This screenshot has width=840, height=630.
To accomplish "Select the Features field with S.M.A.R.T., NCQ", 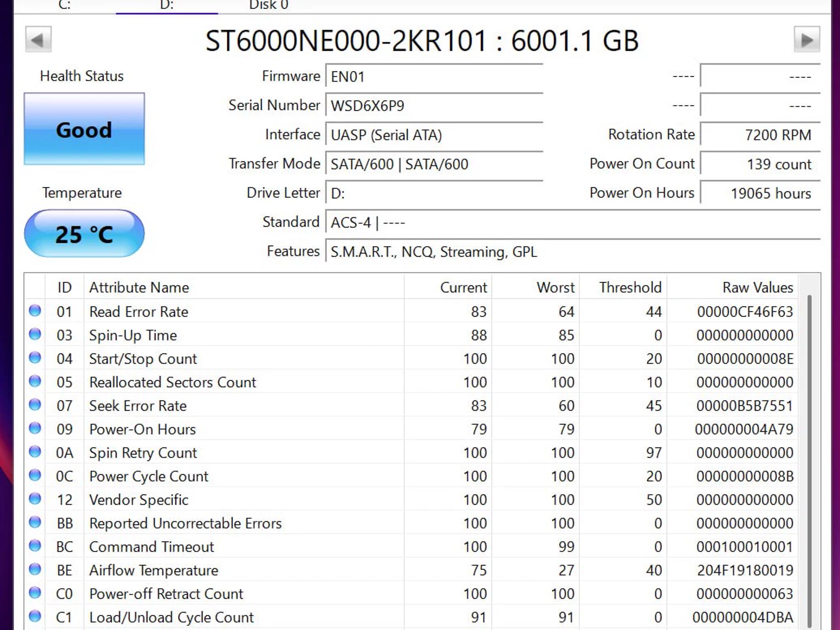I will coord(573,251).
